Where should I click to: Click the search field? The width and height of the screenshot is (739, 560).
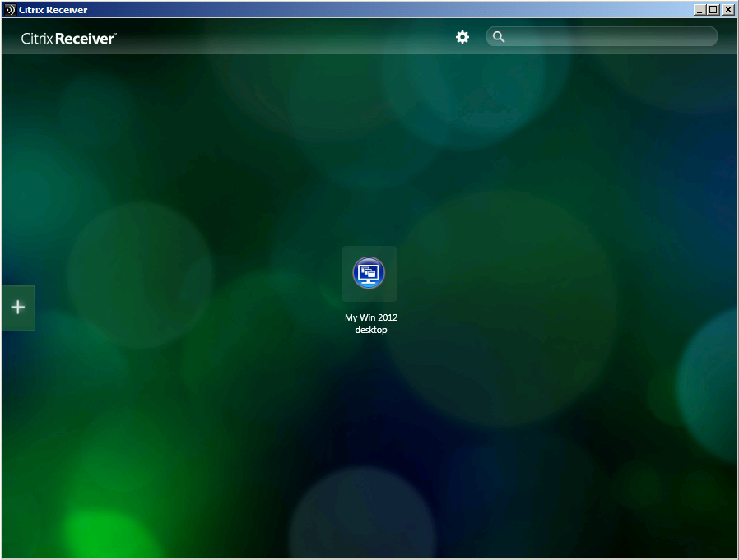click(x=602, y=37)
